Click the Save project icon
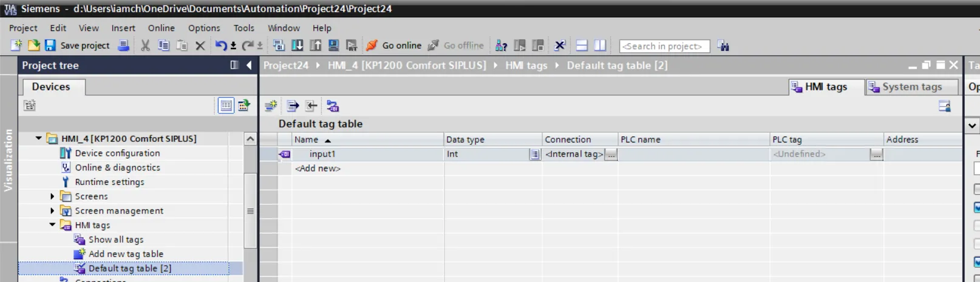Screen dimensions: 980x282 click(50, 45)
